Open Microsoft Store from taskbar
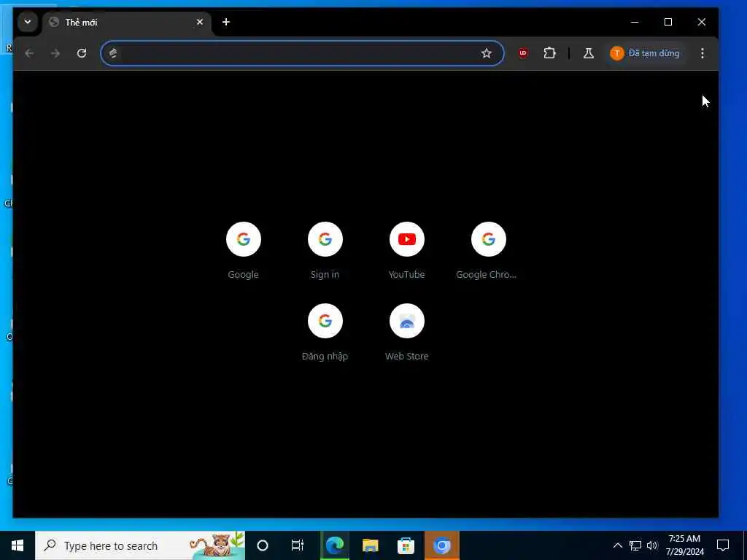This screenshot has height=560, width=747. coord(406,545)
